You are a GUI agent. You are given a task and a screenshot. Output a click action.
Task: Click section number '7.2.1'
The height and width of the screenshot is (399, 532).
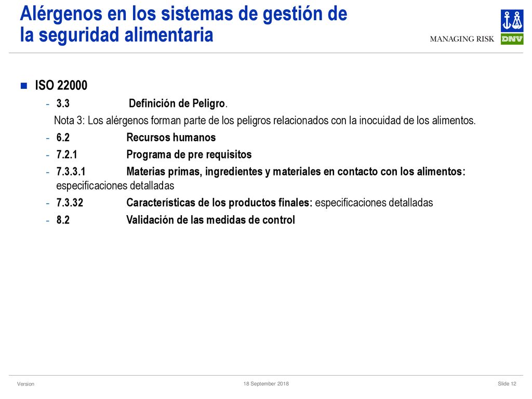pos(66,154)
